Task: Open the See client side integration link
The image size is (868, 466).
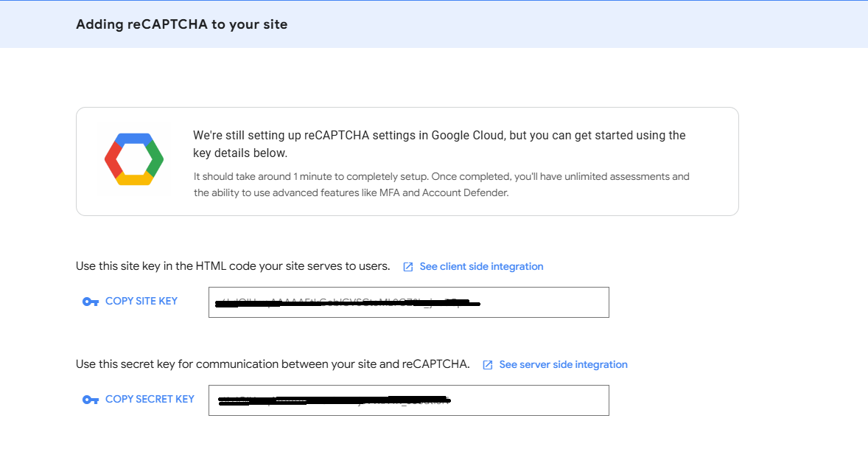Action: (482, 266)
